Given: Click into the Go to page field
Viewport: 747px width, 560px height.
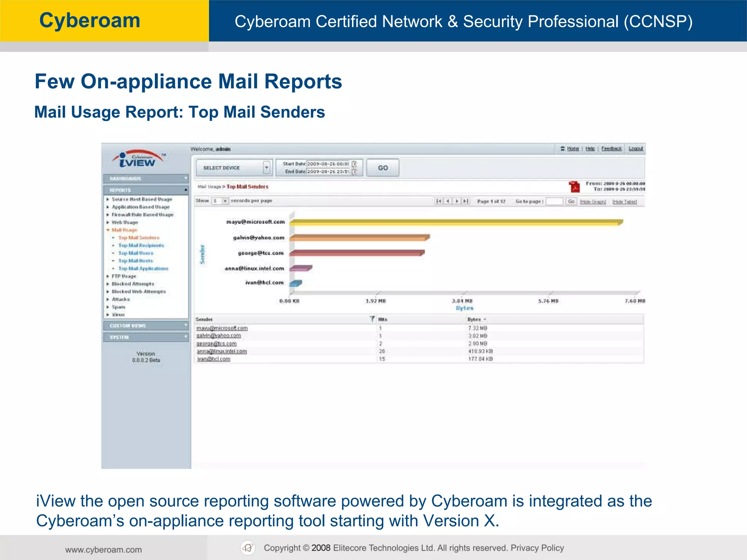Looking at the screenshot, I should 554,201.
